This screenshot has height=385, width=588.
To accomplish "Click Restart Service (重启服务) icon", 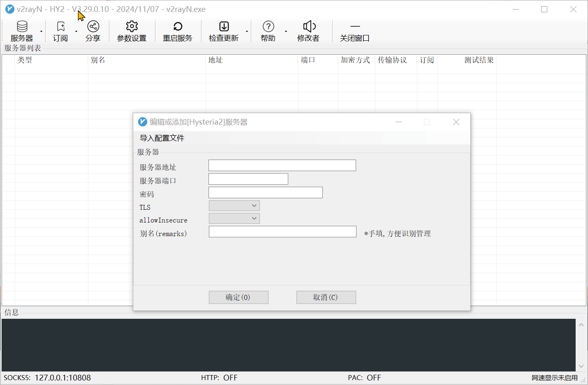I will pyautogui.click(x=178, y=27).
